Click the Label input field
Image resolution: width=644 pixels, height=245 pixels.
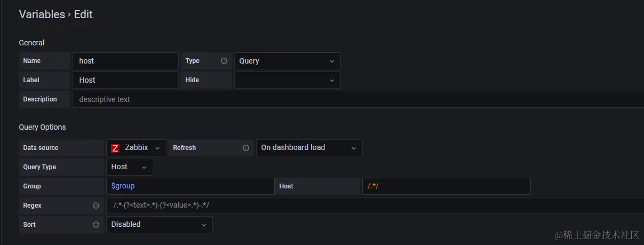pyautogui.click(x=125, y=80)
